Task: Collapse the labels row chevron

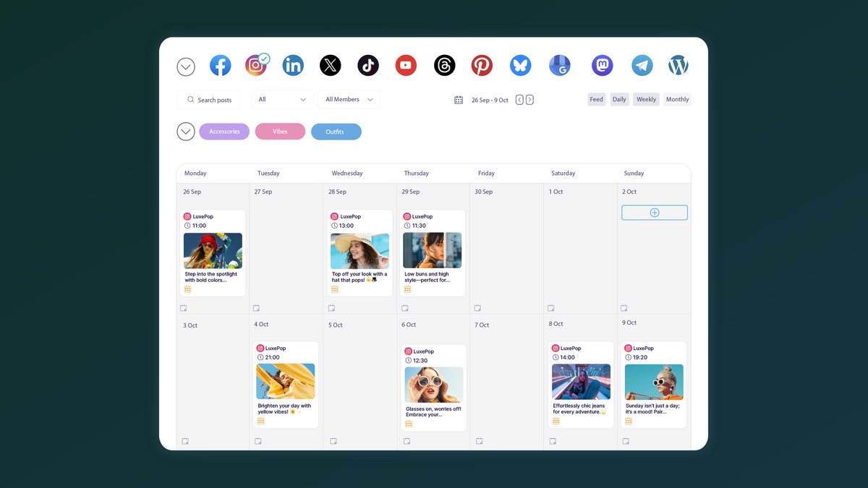Action: pyautogui.click(x=186, y=132)
